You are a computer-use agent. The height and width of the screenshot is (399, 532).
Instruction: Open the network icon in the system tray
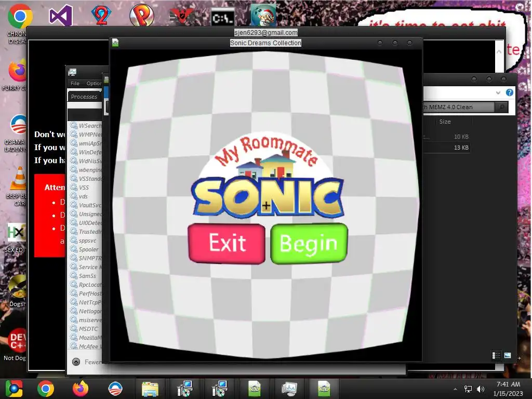pos(468,389)
